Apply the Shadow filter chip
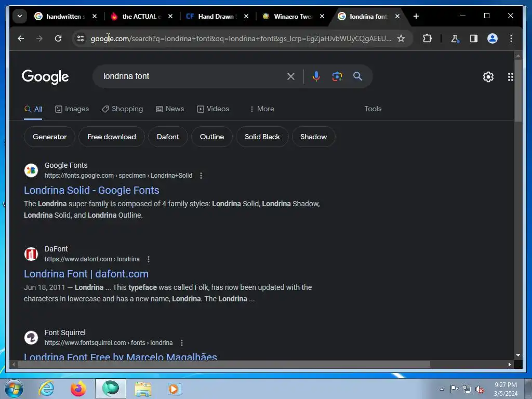This screenshot has height=399, width=532. pyautogui.click(x=313, y=137)
